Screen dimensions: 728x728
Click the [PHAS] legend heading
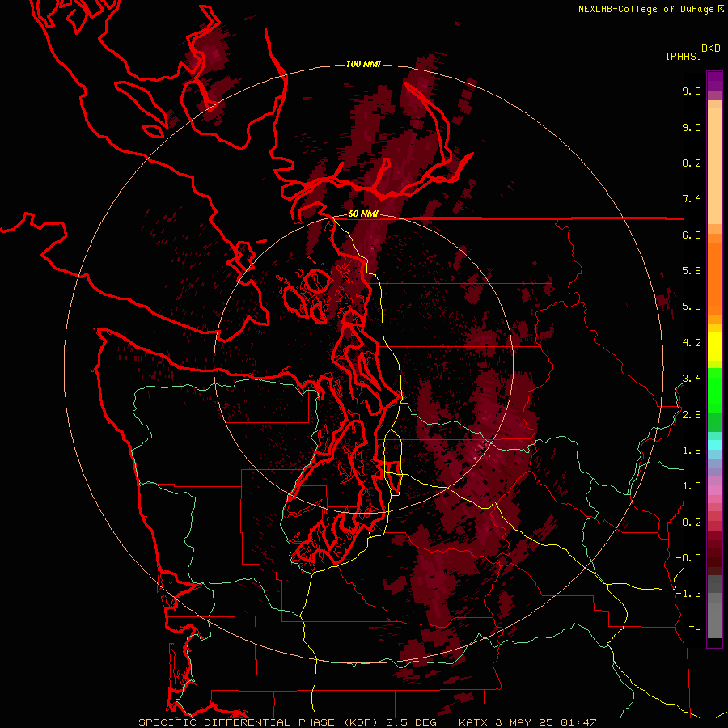point(684,57)
